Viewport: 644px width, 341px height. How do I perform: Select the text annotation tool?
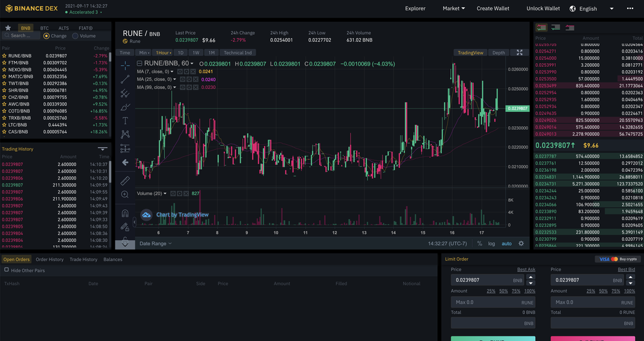pyautogui.click(x=125, y=121)
